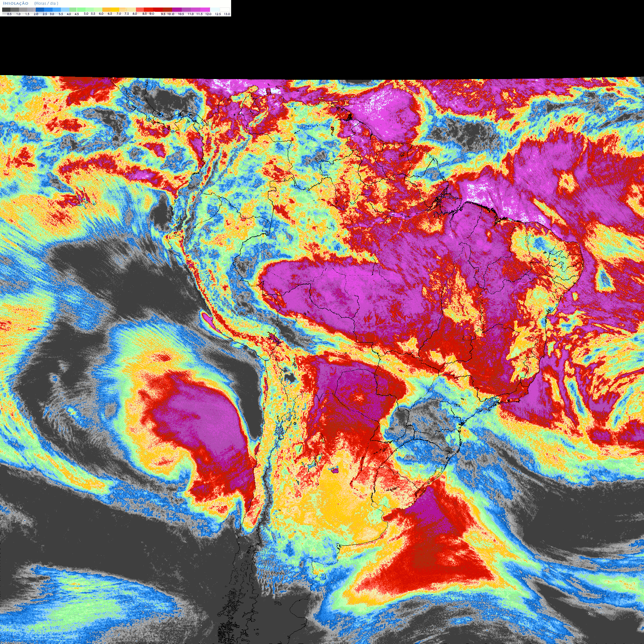
Task: Click the 8.0 legend value
Action: (135, 14)
